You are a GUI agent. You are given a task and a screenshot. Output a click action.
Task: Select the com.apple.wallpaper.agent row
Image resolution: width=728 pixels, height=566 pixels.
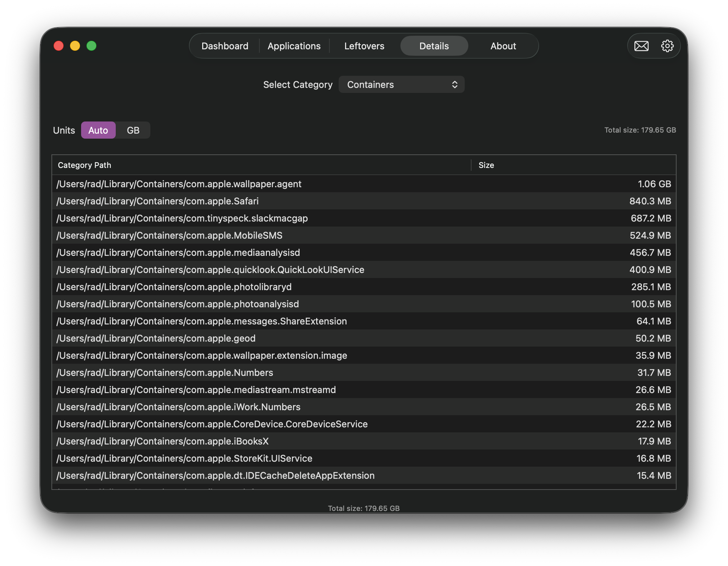[x=364, y=184]
